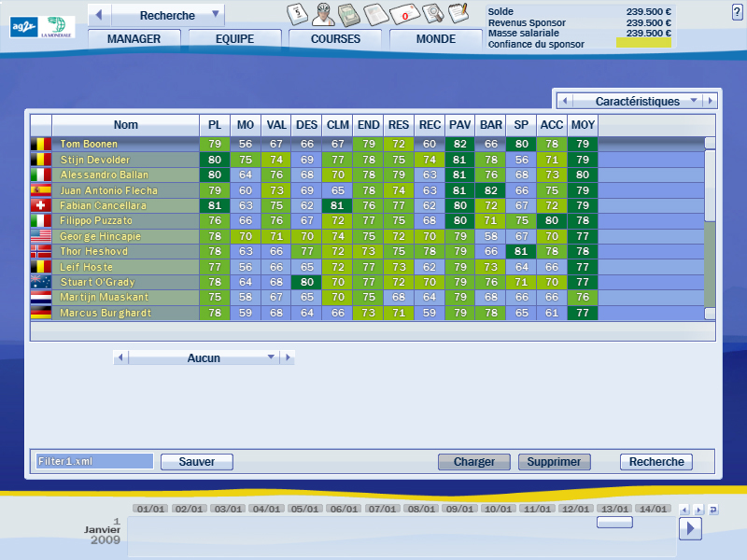Click the magnifying glass search icon
747x560 pixels.
click(432, 14)
